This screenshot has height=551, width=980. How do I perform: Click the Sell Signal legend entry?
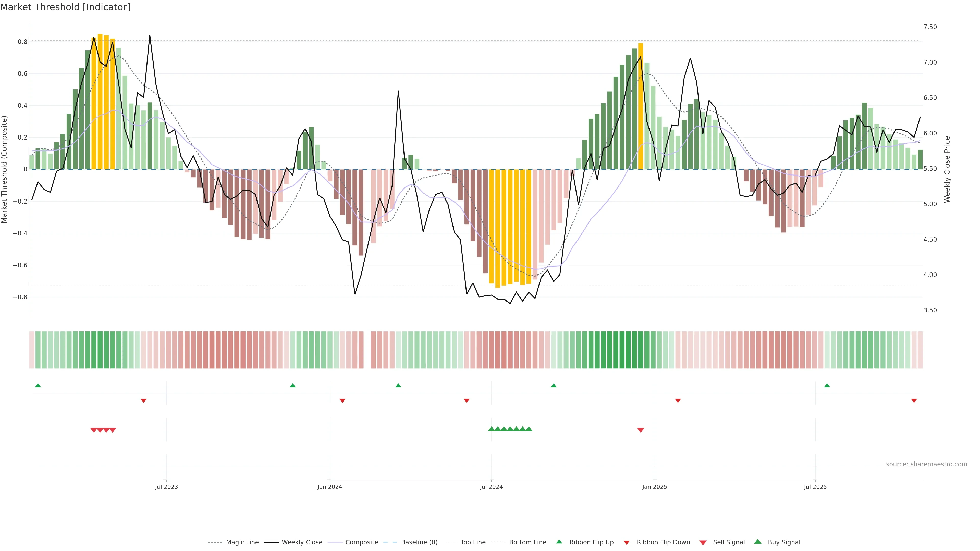pyautogui.click(x=729, y=542)
